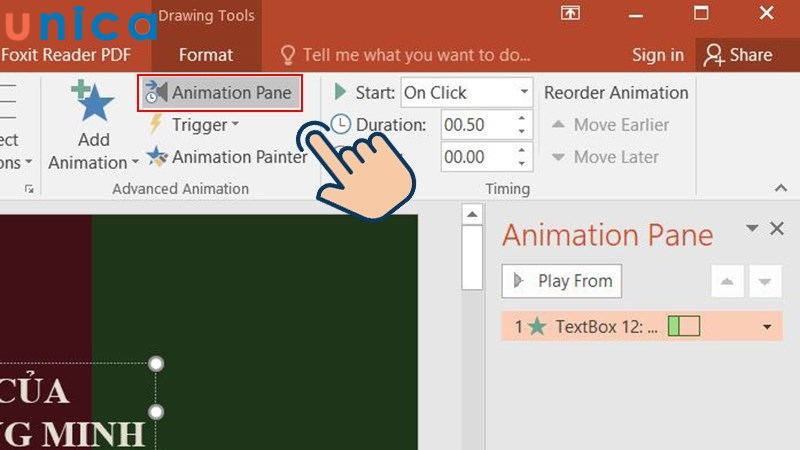Click Move Earlier in Reorder Animation

pyautogui.click(x=610, y=125)
